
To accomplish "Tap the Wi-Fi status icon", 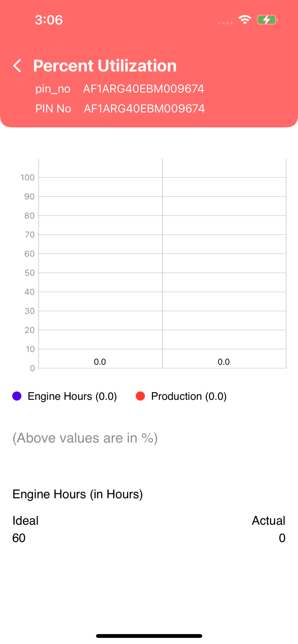I will click(245, 20).
